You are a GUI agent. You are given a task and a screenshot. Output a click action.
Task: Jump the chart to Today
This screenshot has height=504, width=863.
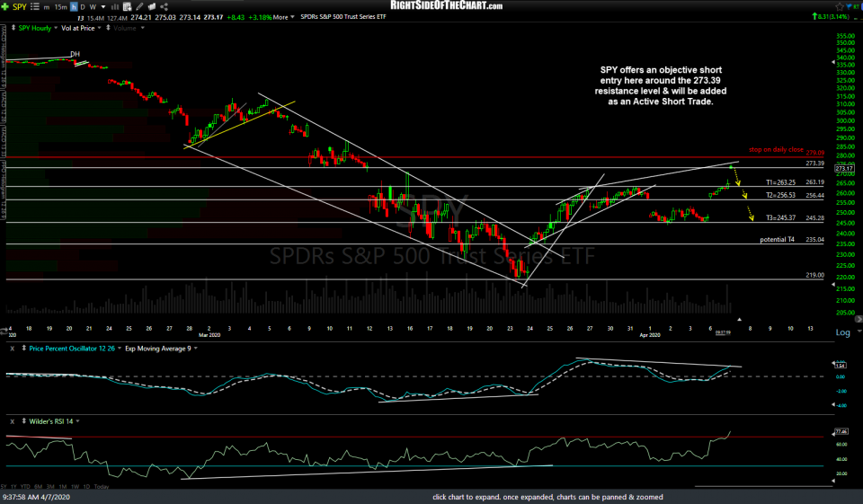click(102, 486)
